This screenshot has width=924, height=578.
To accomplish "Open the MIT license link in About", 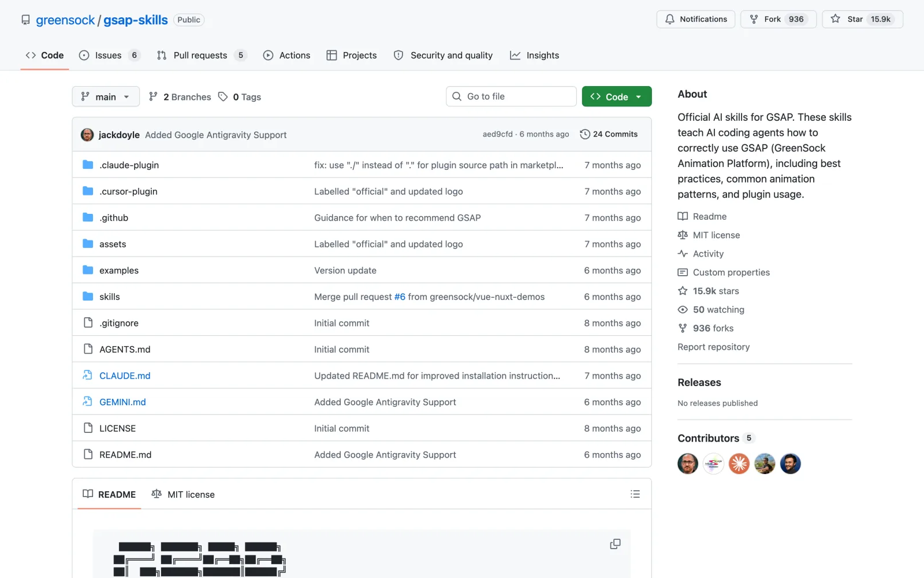I will tap(709, 235).
